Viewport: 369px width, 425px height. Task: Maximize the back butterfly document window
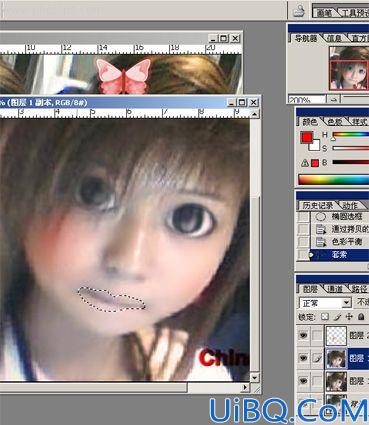click(224, 38)
